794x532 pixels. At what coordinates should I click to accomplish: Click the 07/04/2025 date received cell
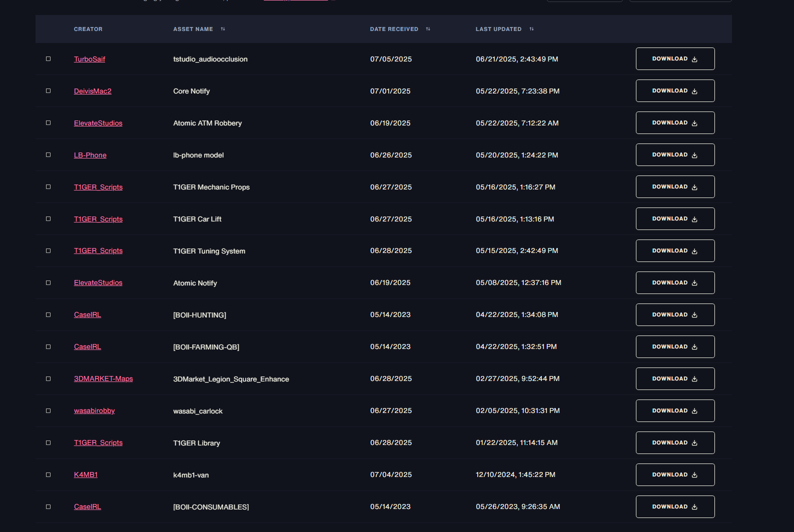391,474
